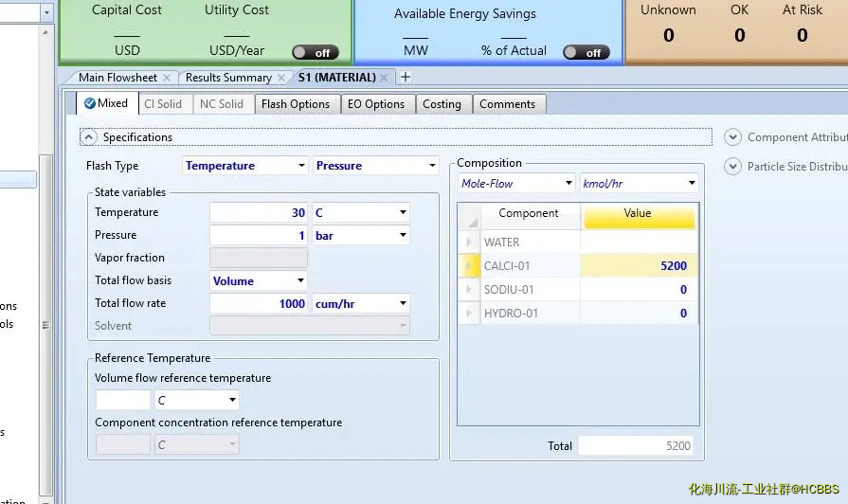Expand the Component Attribute section
The image size is (848, 504).
(732, 137)
